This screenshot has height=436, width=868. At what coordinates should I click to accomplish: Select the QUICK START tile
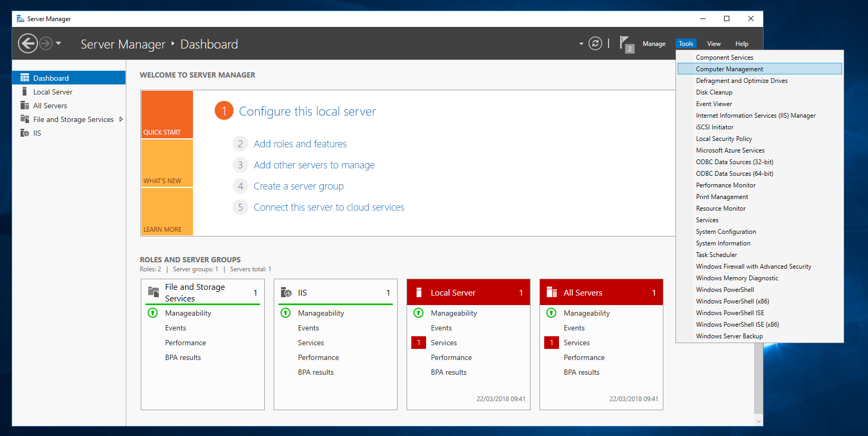[167, 115]
